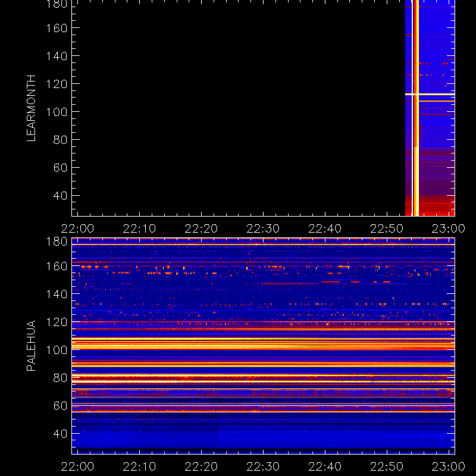Select the 60 tick label on the Palehua axis

click(x=60, y=406)
